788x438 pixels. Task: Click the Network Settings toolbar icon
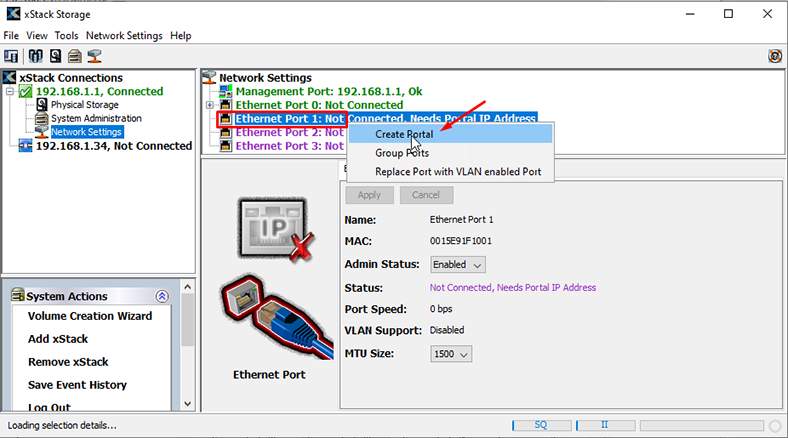coord(94,56)
